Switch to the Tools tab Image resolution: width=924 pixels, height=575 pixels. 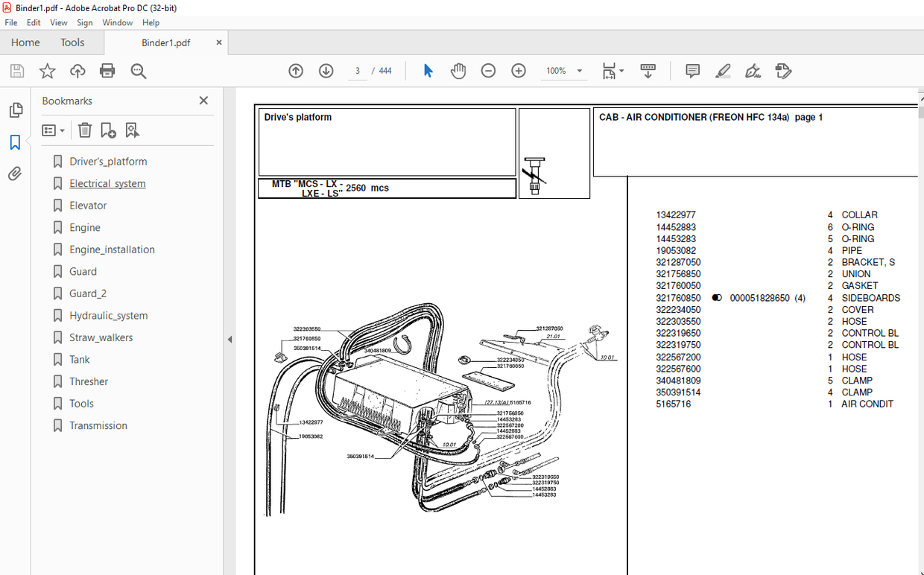[x=72, y=42]
